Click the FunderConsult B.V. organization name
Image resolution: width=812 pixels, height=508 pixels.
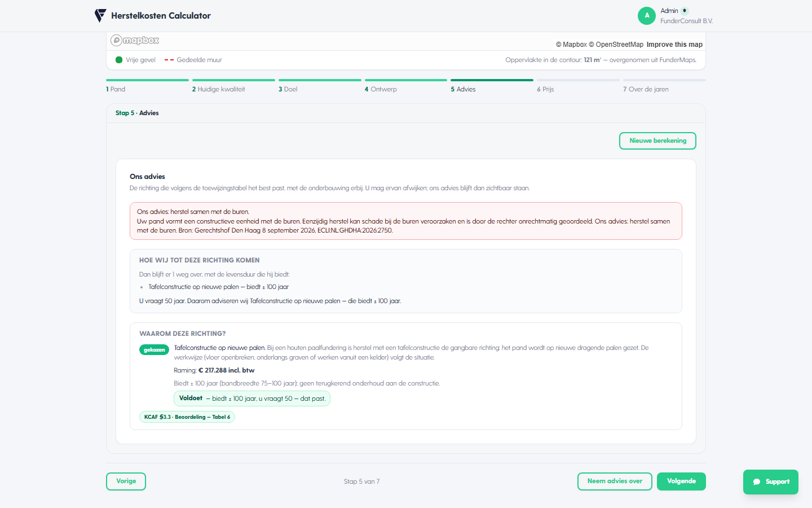click(686, 21)
